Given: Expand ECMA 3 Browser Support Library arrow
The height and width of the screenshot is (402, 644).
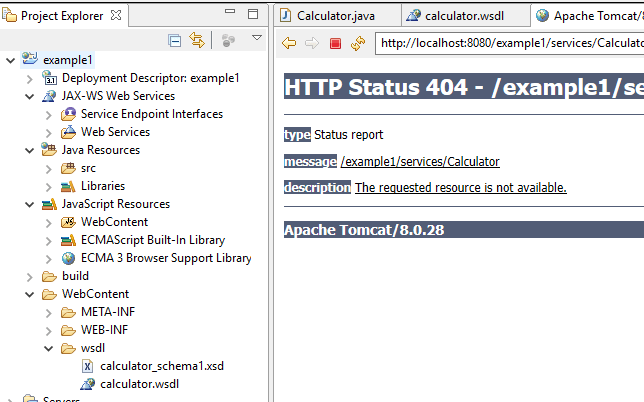Looking at the screenshot, I should coord(48,259).
